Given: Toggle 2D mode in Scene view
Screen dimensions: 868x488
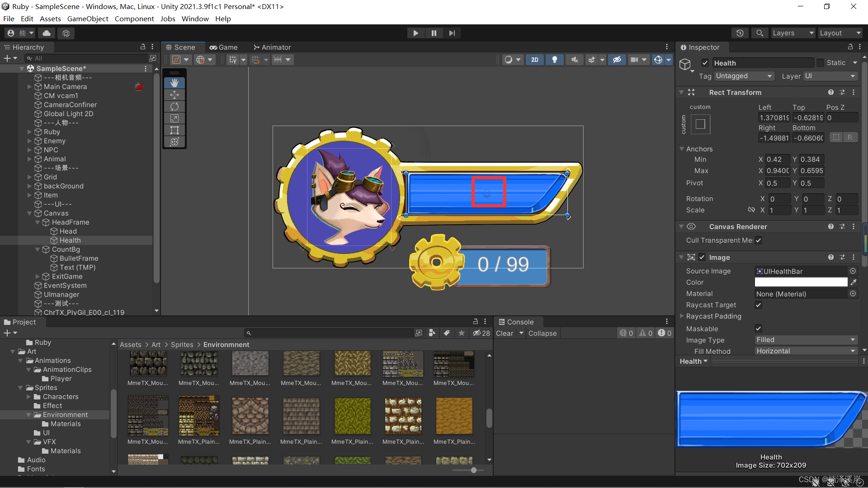Looking at the screenshot, I should point(535,60).
